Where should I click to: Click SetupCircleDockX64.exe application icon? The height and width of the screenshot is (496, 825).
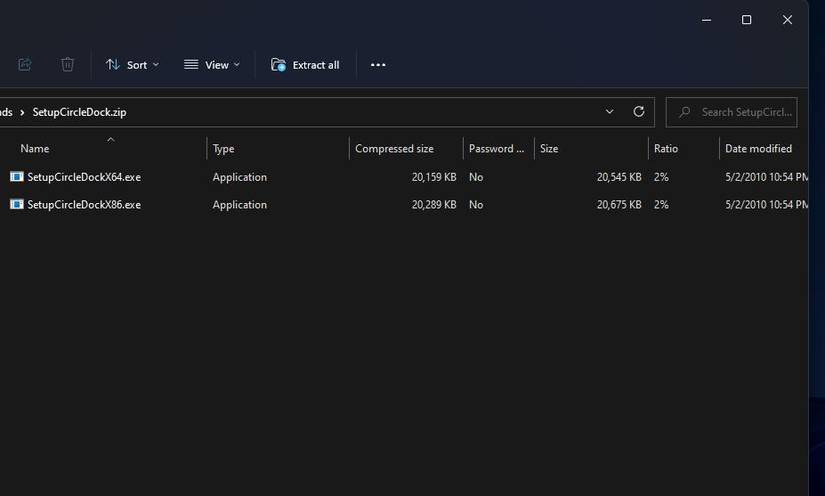pos(17,177)
